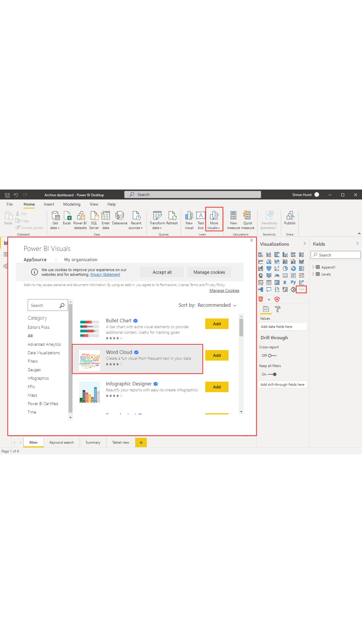Open the Format pane paint roller
Screen dimensions: 362x644
coord(277,310)
